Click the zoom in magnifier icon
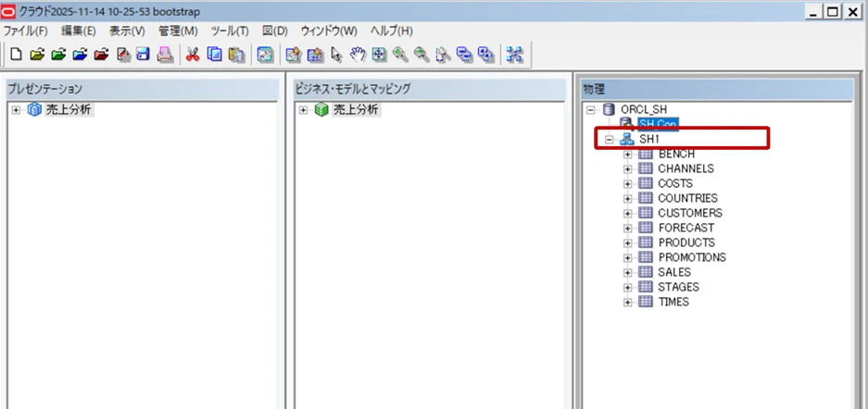The width and height of the screenshot is (868, 409). pyautogui.click(x=400, y=55)
